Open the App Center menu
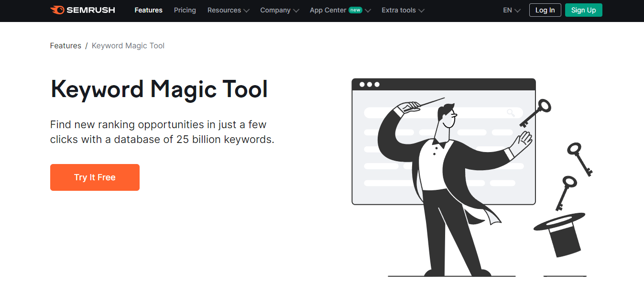This screenshot has height=307, width=644. [328, 10]
